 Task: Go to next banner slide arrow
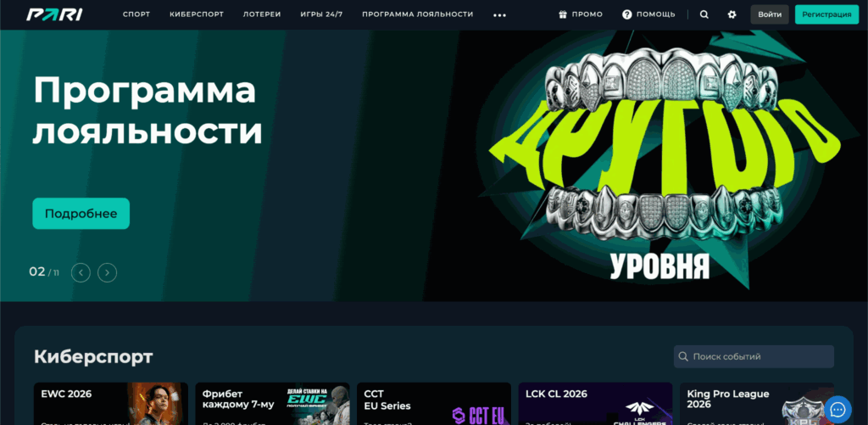point(108,272)
